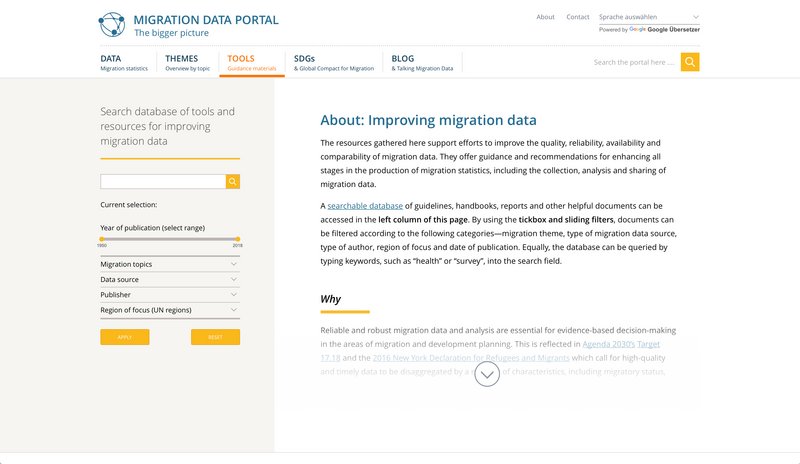Open the 2016 New York Declaration link
800x464 pixels.
471,358
